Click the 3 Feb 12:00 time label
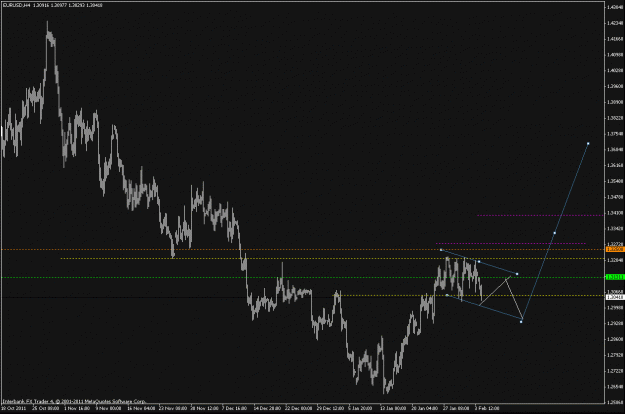 (x=487, y=408)
